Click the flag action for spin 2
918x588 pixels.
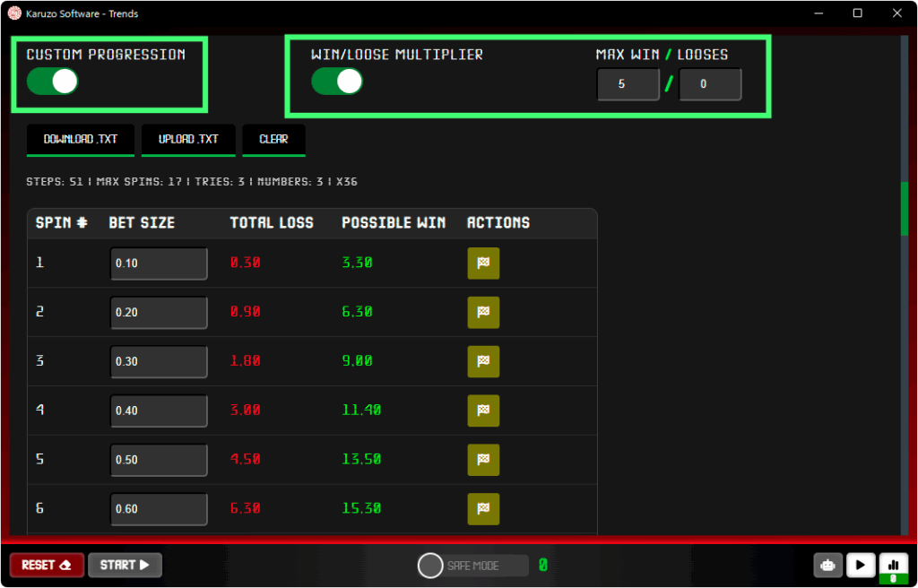(483, 313)
